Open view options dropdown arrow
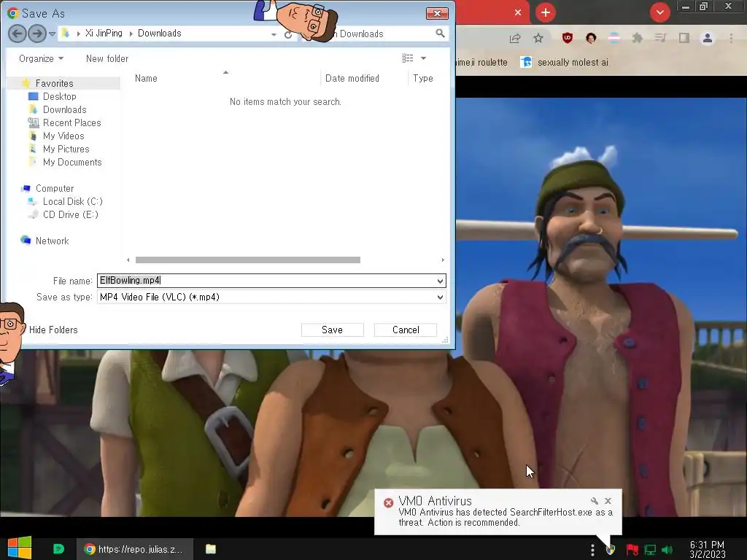Viewport: 747px width, 560px height. (x=423, y=58)
